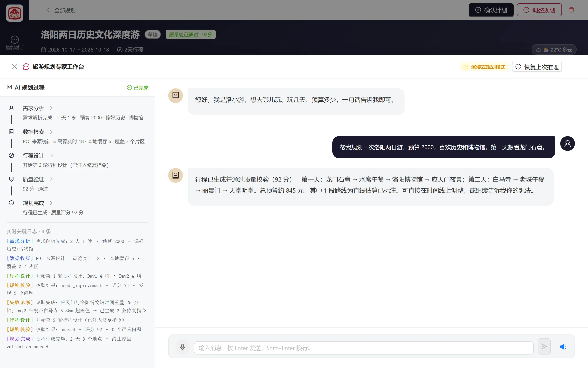Select the 行程设计 step title
The height and width of the screenshot is (368, 588).
[33, 156]
